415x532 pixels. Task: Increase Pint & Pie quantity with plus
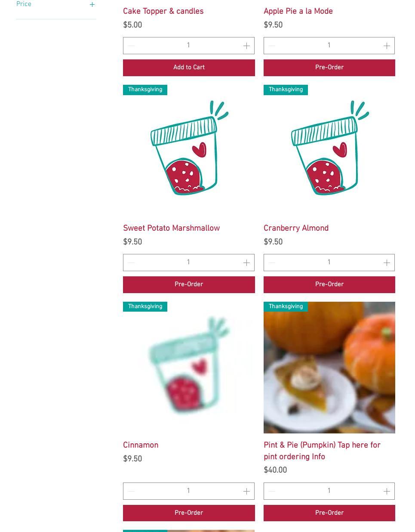(x=387, y=491)
